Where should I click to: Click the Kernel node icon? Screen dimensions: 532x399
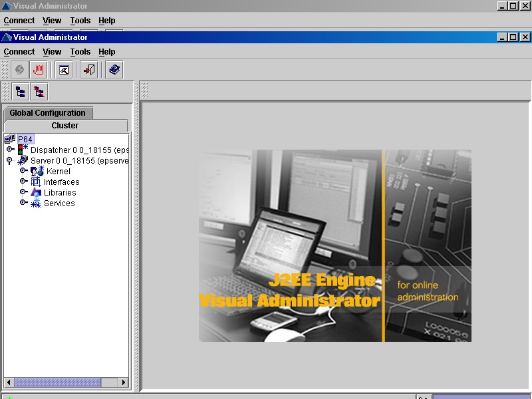37,171
